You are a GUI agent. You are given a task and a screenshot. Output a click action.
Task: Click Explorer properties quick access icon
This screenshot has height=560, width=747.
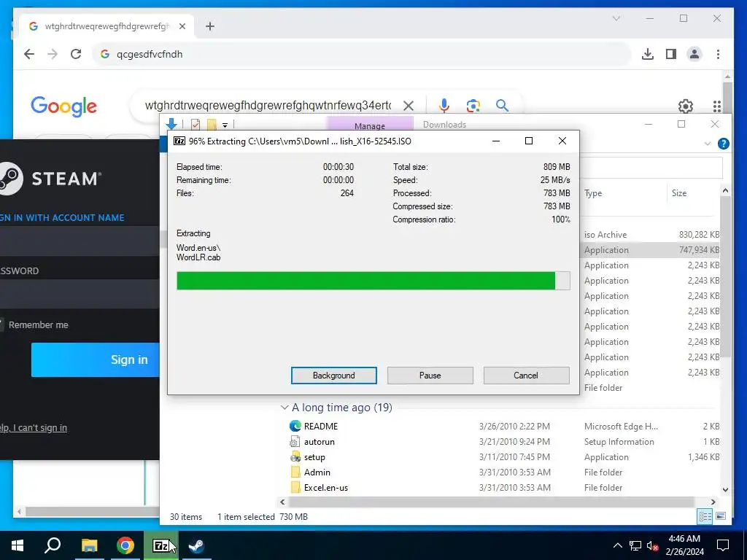tap(196, 124)
